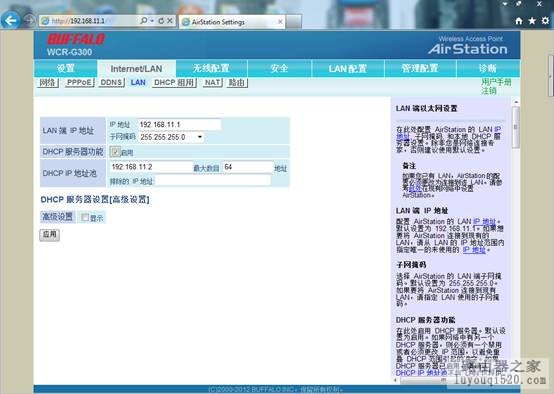
Task: Open Favorites star icon
Action: click(532, 21)
